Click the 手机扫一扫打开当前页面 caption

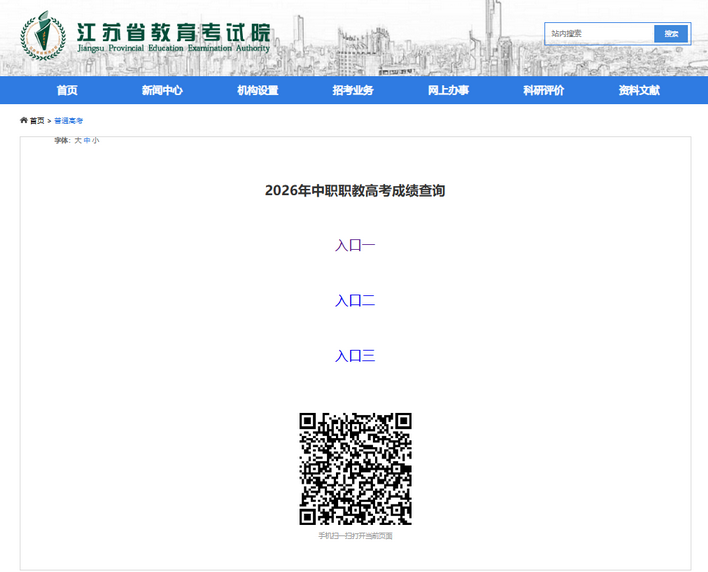(x=355, y=536)
